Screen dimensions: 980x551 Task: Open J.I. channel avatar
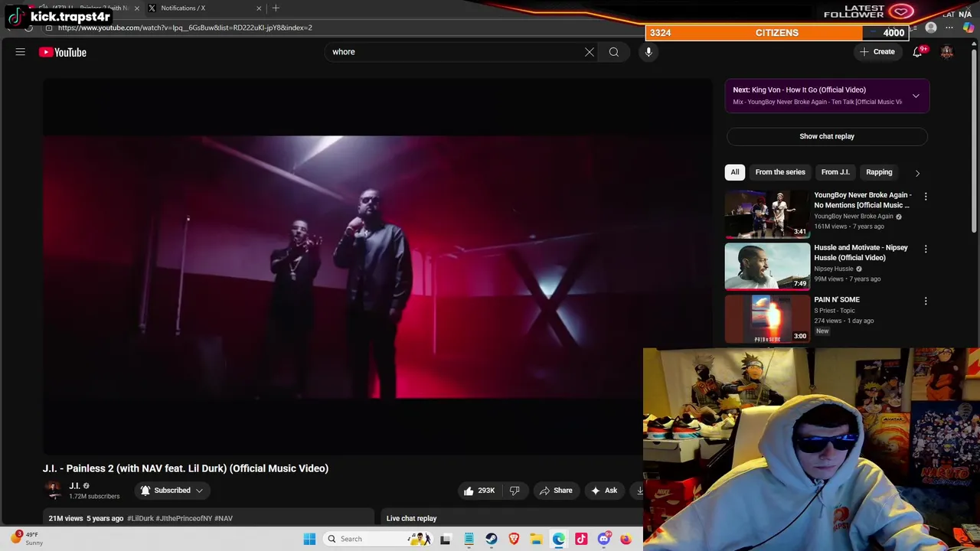pos(53,491)
